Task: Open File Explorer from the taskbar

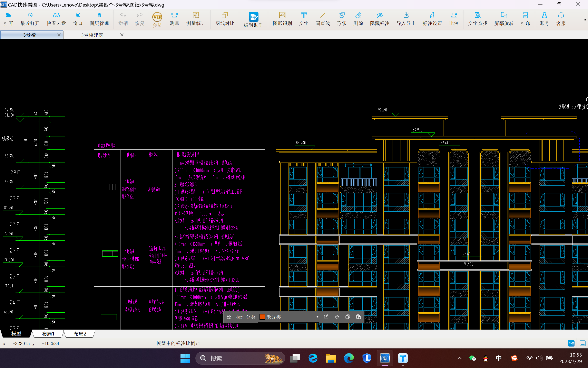Action: (331, 358)
